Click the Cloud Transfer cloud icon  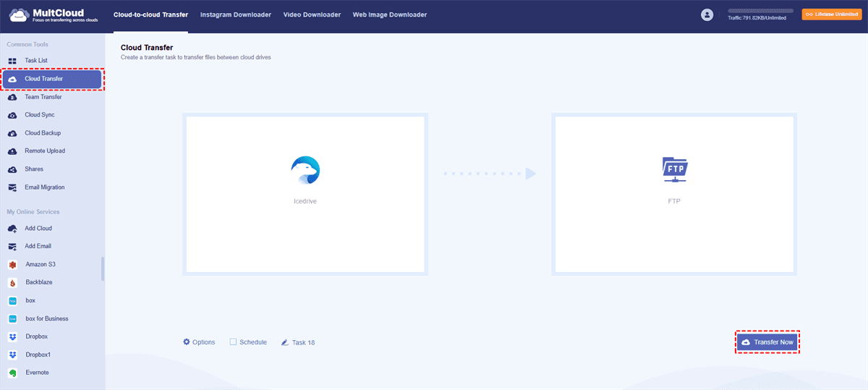[12, 79]
